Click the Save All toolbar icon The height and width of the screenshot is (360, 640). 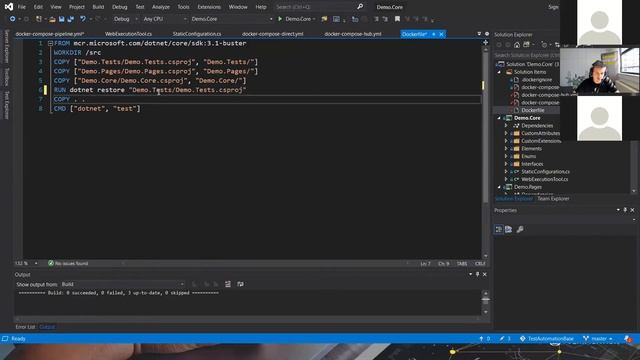71,19
